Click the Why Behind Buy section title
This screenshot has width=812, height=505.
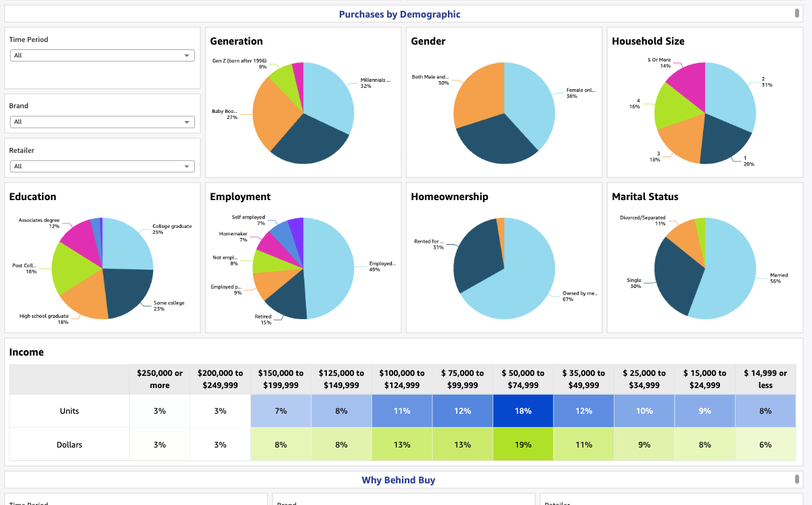coord(399,480)
